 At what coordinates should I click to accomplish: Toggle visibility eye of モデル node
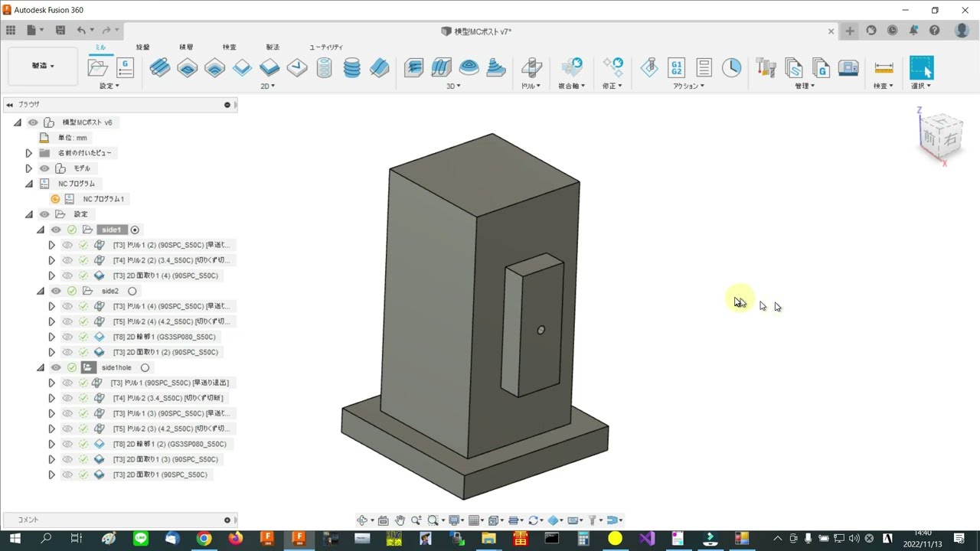click(44, 168)
